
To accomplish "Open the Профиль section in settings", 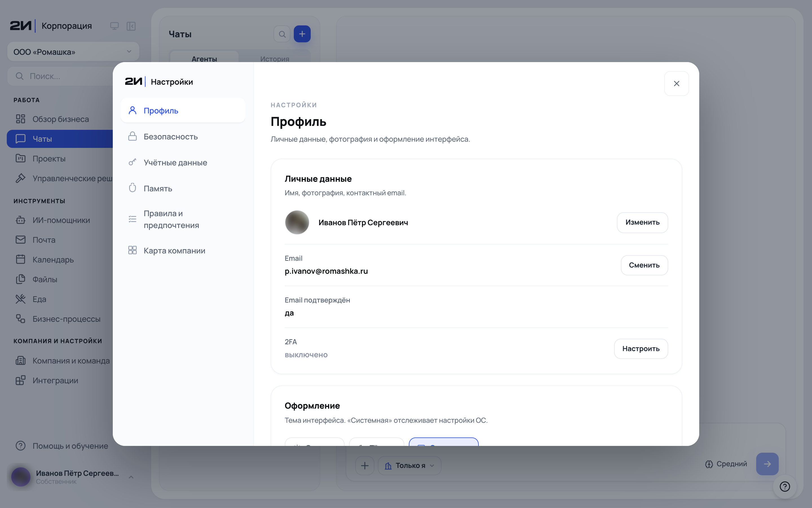I will click(x=183, y=110).
